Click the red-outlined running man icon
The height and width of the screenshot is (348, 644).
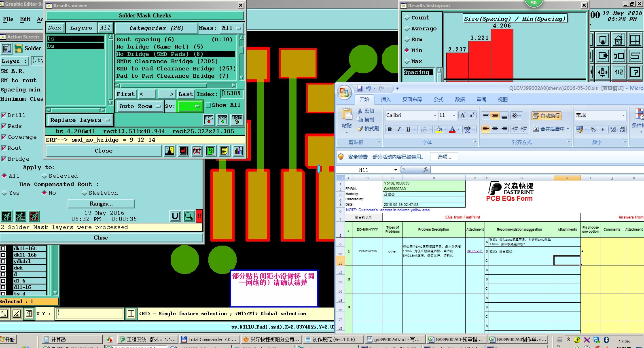pyautogui.click(x=34, y=216)
